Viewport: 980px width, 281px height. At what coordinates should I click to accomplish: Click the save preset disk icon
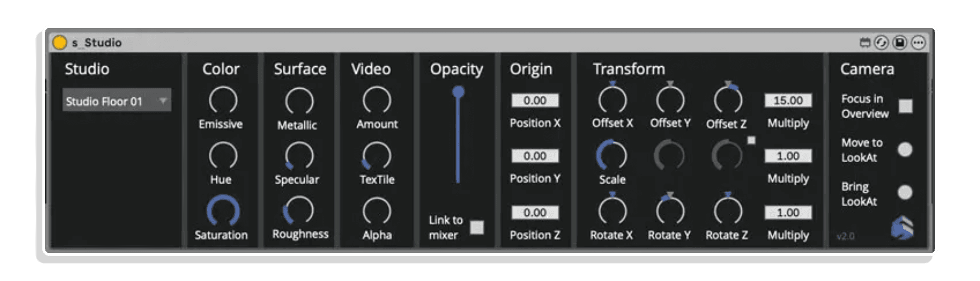coord(900,43)
